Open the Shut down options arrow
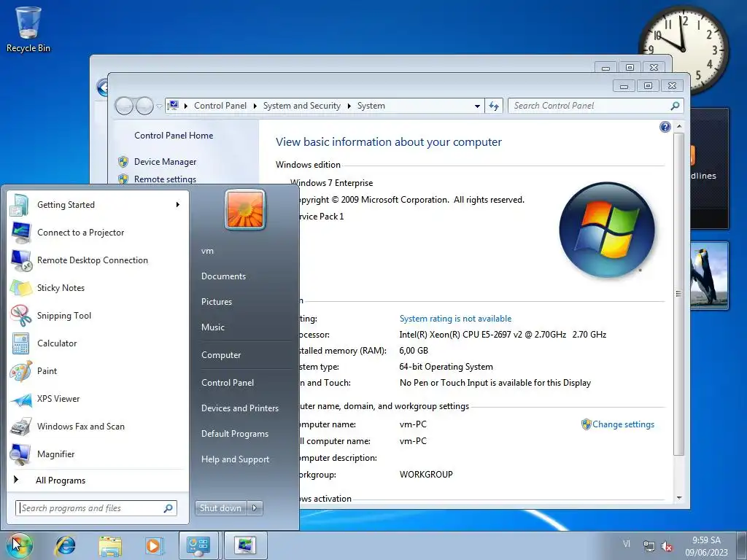747x560 pixels. pos(255,508)
